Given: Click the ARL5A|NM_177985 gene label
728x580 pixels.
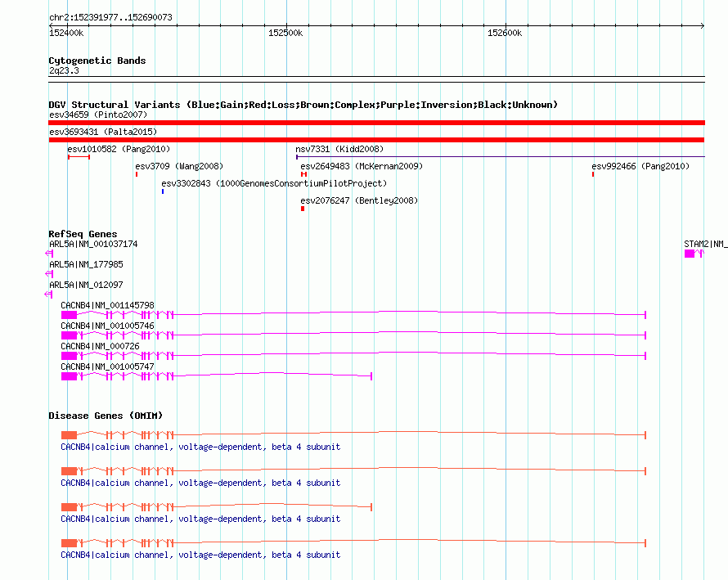Looking at the screenshot, I should click(x=86, y=264).
